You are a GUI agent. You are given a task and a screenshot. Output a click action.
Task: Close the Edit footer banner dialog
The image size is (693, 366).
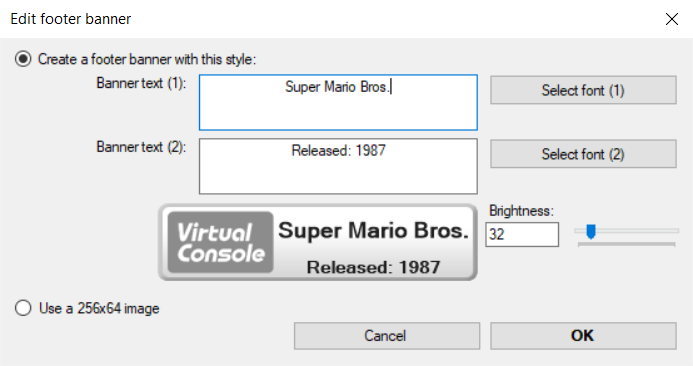(672, 19)
